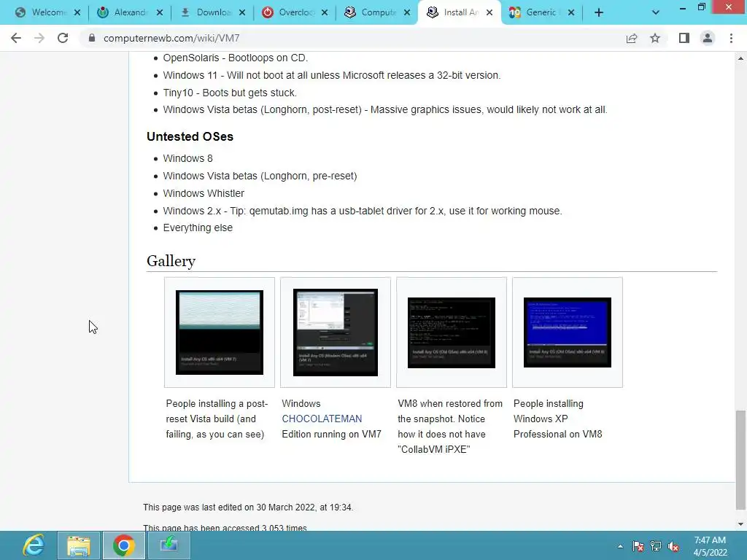Screen dimensions: 747x560
Task: Open the CHOCOLATEMAN link
Action: click(322, 419)
